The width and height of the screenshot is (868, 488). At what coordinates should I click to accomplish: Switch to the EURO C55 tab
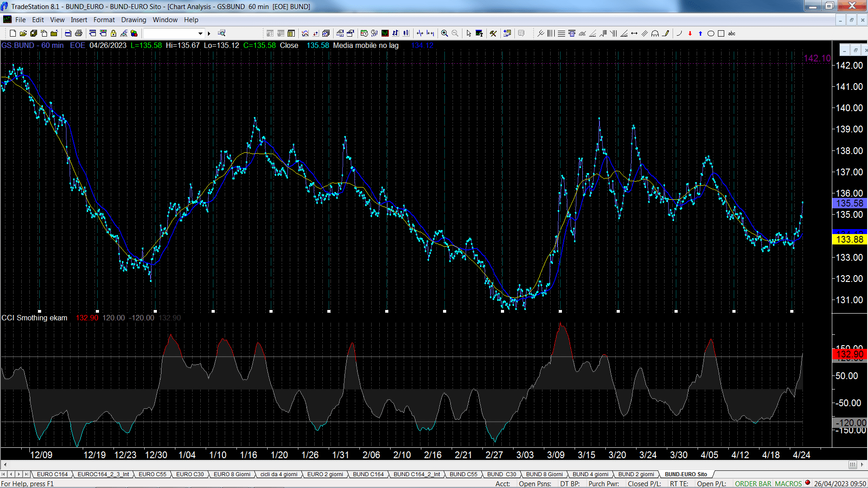tap(152, 474)
